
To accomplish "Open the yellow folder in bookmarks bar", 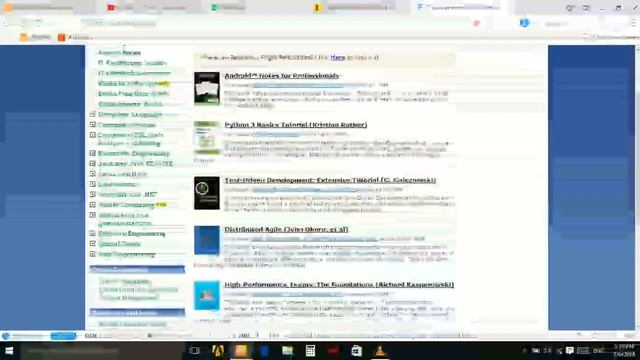I will tap(35, 37).
